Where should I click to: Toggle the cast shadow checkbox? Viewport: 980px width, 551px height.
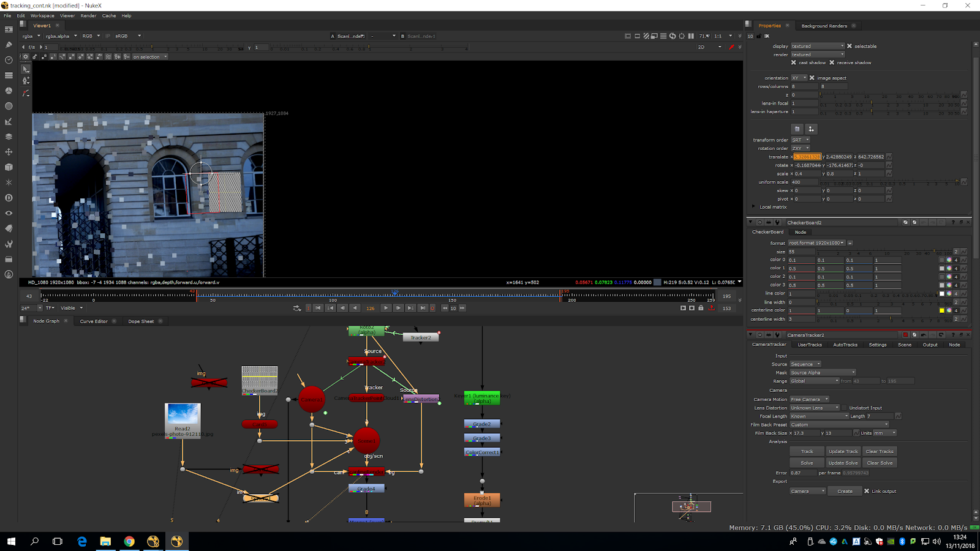click(x=794, y=62)
